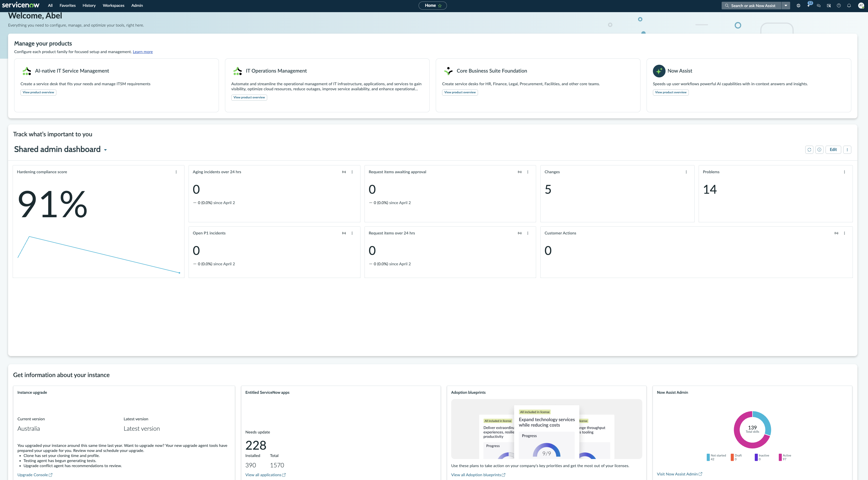Click the Active legend swatch
This screenshot has width=868, height=480.
coord(780,457)
